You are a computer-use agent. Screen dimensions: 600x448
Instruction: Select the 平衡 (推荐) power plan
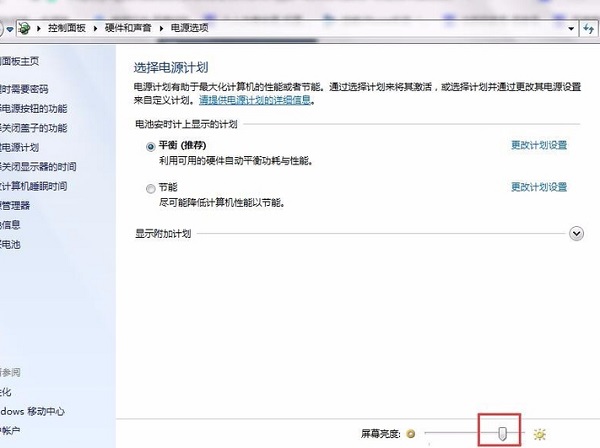pos(151,145)
